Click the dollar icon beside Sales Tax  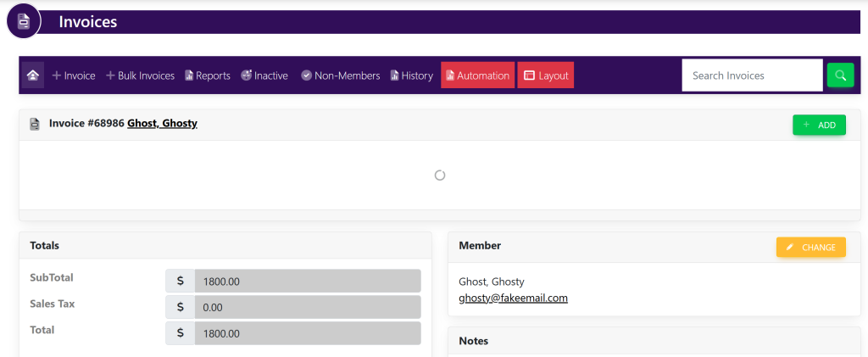[180, 307]
